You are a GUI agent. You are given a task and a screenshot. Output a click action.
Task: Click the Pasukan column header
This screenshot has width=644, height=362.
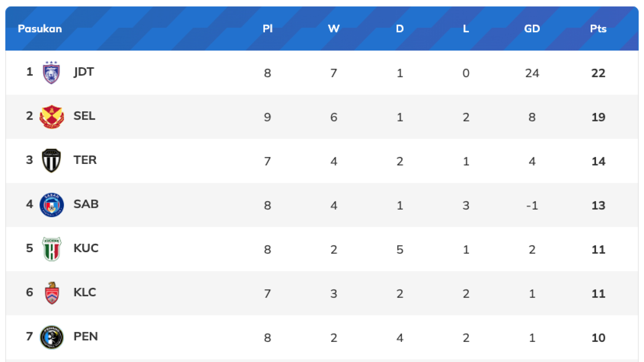pos(40,29)
